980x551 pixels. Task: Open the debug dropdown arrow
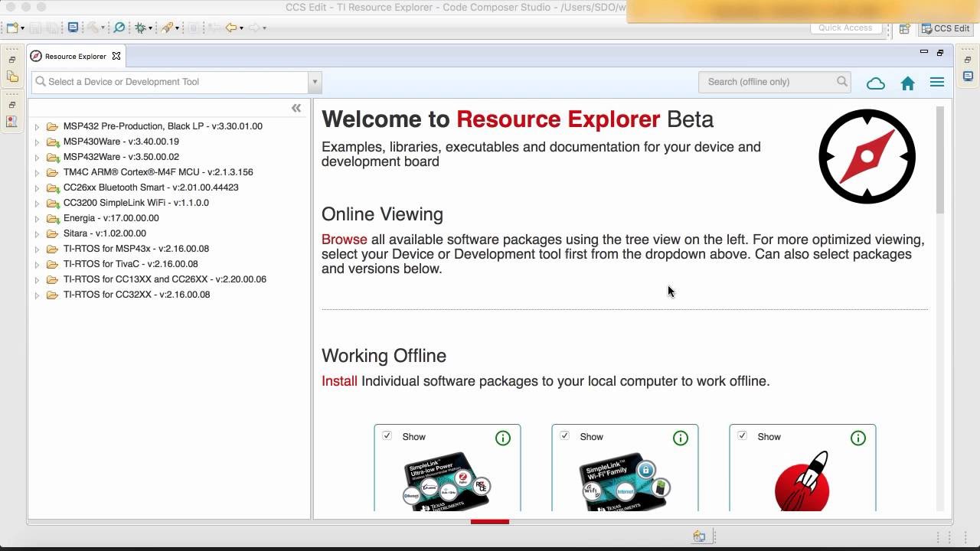(150, 28)
